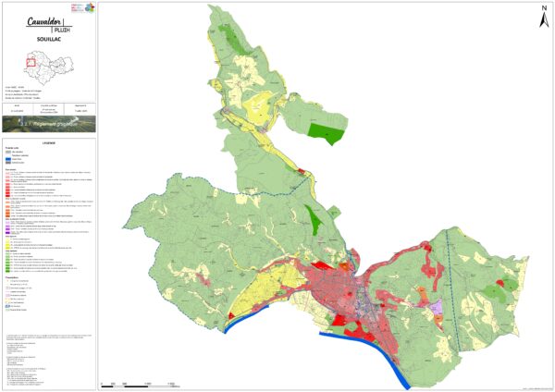Screen dimensions: 555x392
Task: Click the partner logos in title block corner
Action: pos(81,7)
